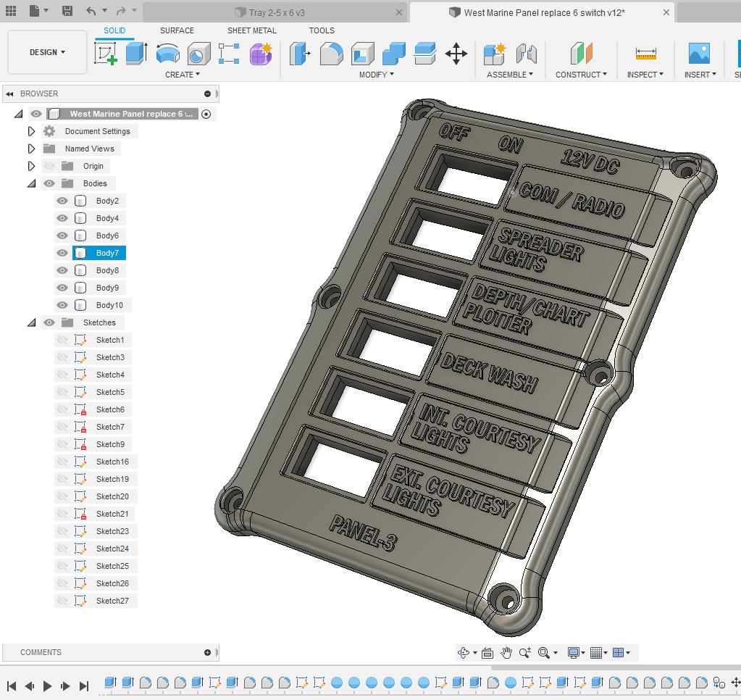The width and height of the screenshot is (741, 700).
Task: Select the Offset Plane construct tool
Action: coord(581,54)
